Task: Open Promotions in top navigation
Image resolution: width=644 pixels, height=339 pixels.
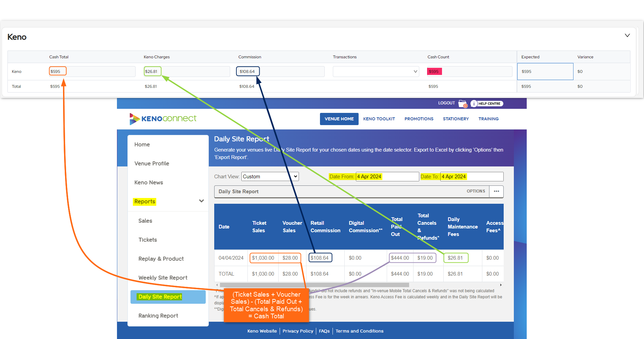Action: tap(419, 119)
